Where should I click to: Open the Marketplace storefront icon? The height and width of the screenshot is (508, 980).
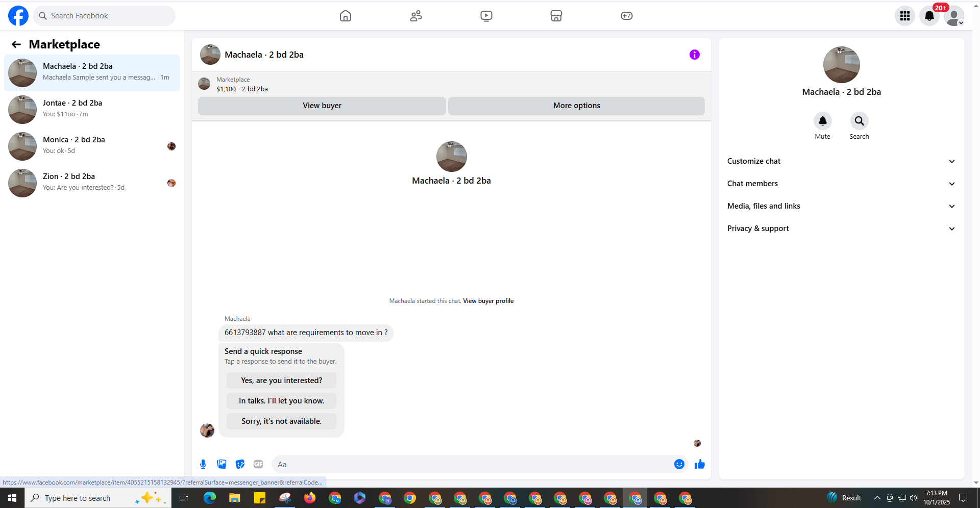(556, 16)
